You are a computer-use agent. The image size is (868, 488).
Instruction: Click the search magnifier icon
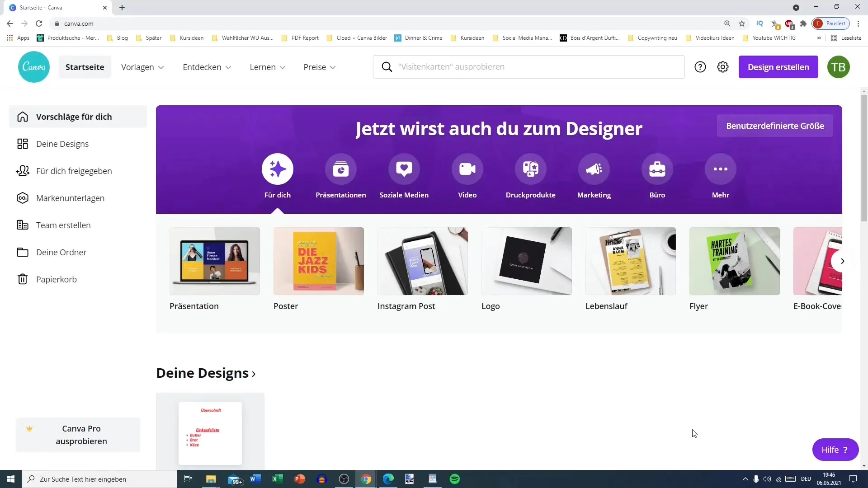pyautogui.click(x=387, y=67)
